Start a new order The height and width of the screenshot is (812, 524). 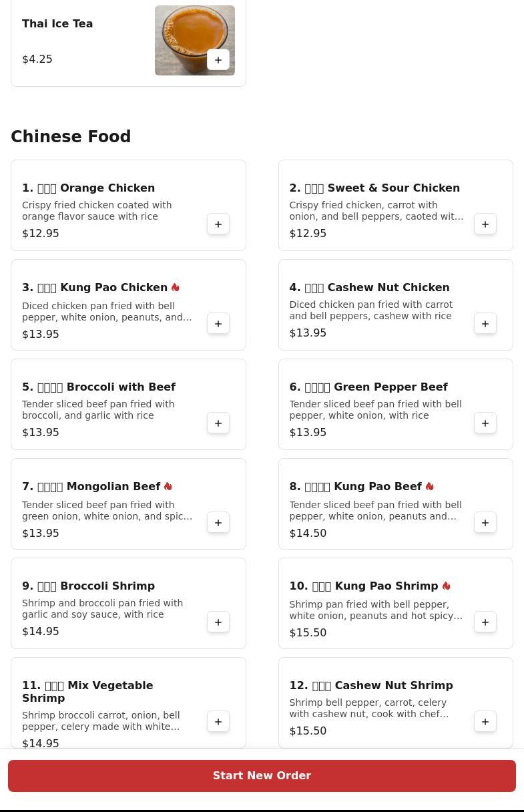[262, 776]
